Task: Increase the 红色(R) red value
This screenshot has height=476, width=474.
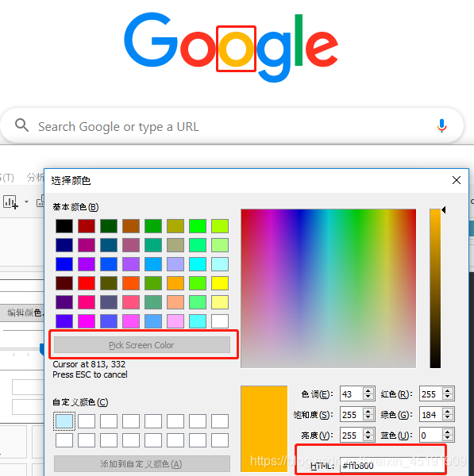Action: coord(447,391)
